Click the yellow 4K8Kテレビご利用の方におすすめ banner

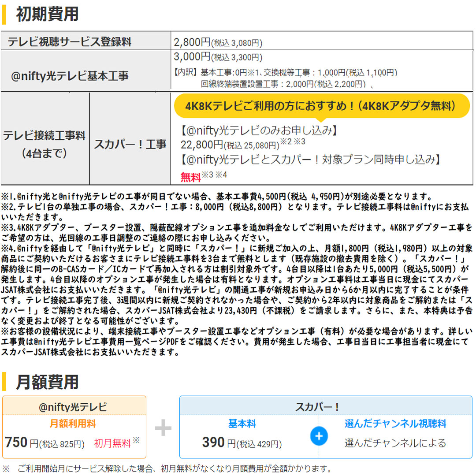tap(322, 106)
